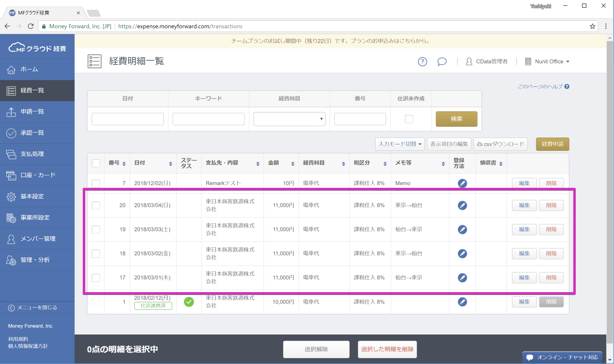Click the green checkmark status icon in row 1
Image resolution: width=614 pixels, height=364 pixels.
(189, 302)
